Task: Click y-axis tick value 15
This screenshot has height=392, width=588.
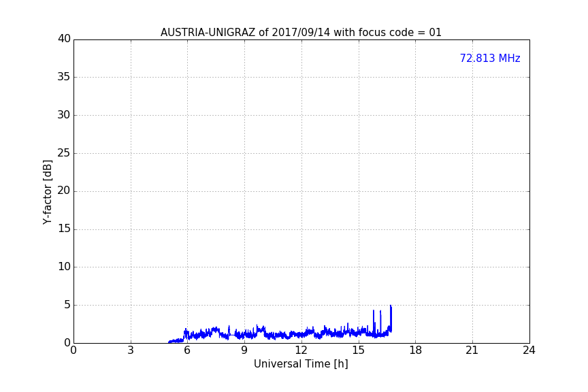Action: pyautogui.click(x=64, y=229)
